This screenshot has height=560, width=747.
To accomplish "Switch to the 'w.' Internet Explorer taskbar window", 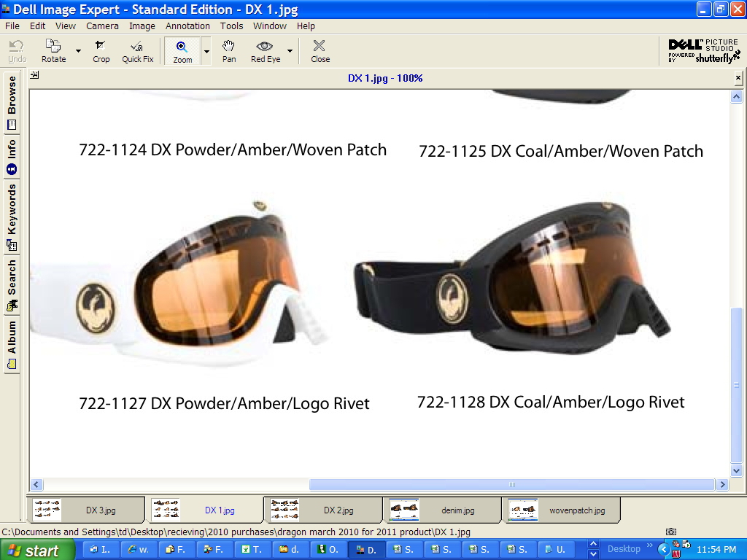I will [x=139, y=550].
